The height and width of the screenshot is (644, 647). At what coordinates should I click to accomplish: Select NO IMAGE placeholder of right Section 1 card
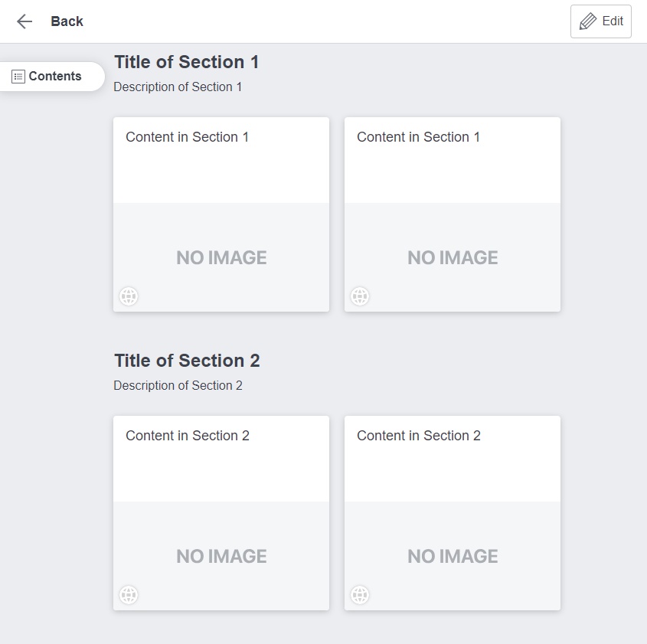click(x=453, y=258)
